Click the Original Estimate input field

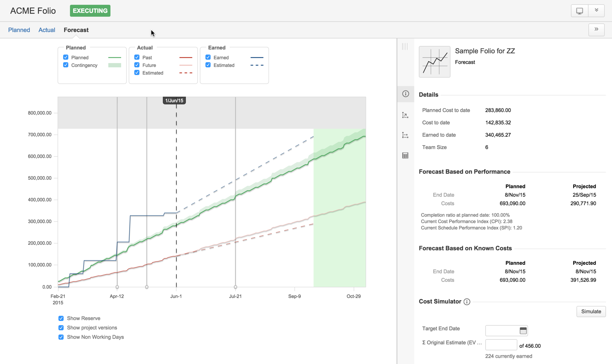point(501,345)
